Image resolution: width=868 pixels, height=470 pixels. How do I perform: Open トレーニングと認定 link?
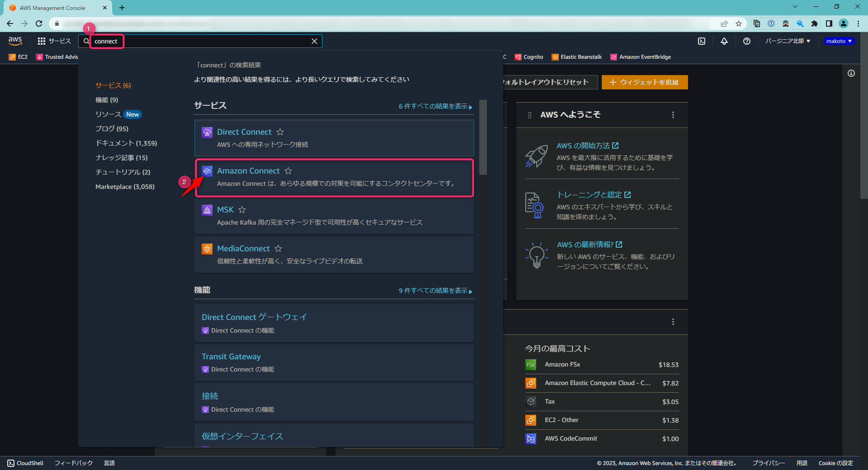[x=591, y=194]
